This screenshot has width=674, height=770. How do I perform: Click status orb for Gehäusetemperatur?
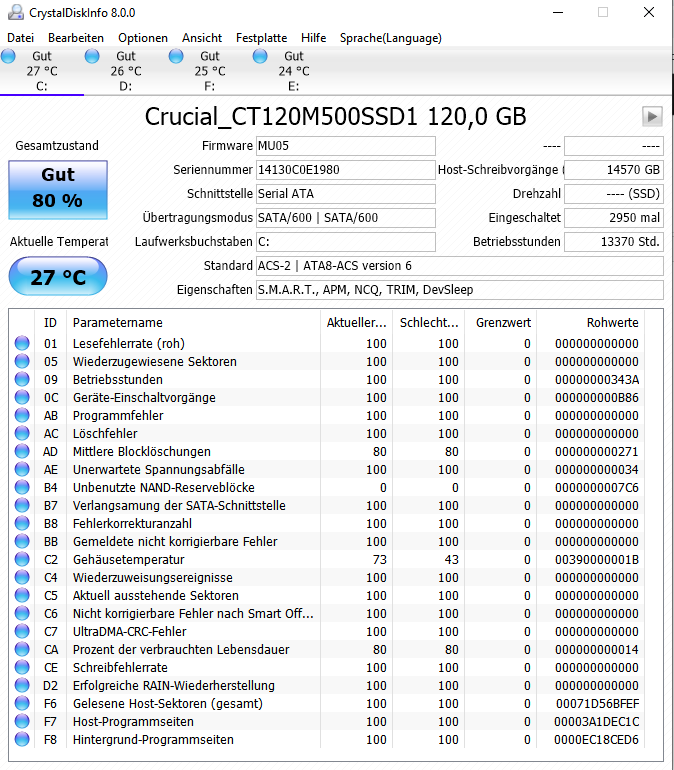point(22,559)
